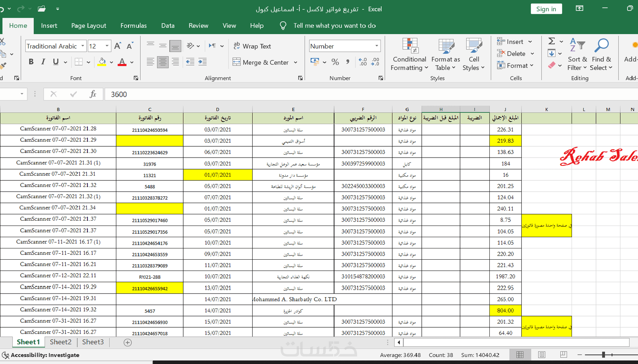Click the Sign in button

546,9
